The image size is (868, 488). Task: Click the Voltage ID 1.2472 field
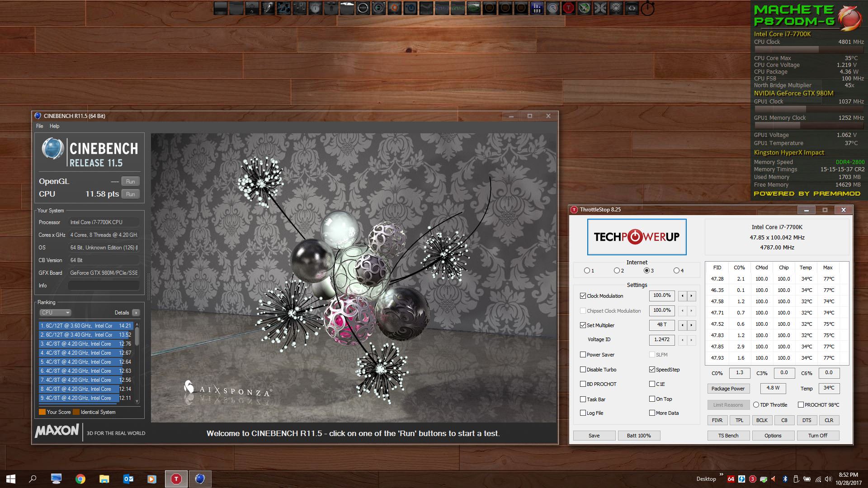coord(662,340)
